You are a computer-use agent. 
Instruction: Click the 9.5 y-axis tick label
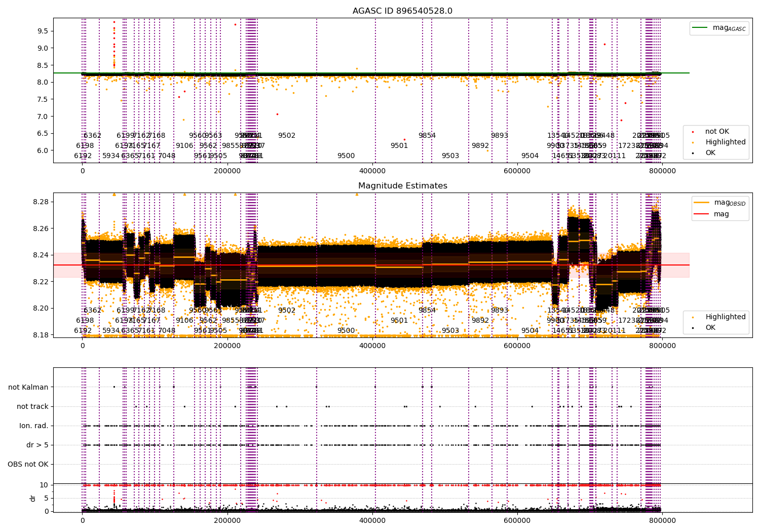43,31
